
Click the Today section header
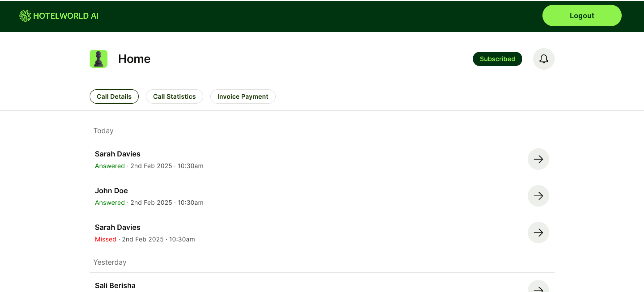point(103,131)
